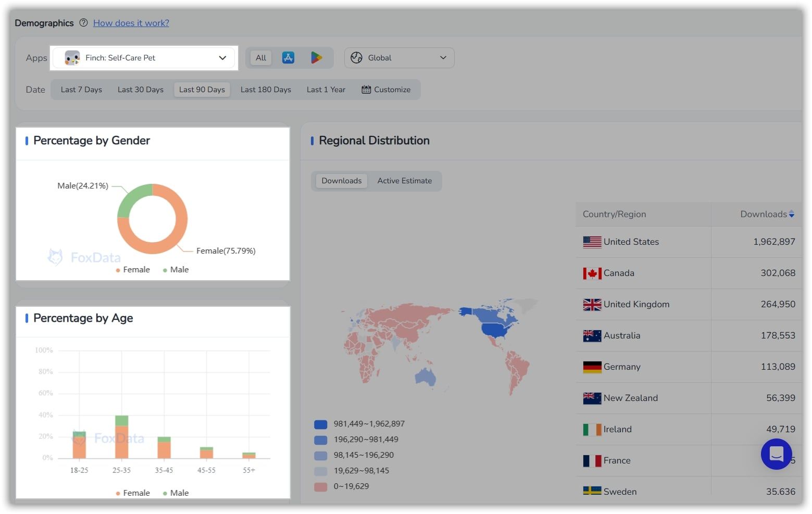Click the globe icon in region selector
Image resolution: width=812 pixels, height=514 pixels.
[x=356, y=58]
